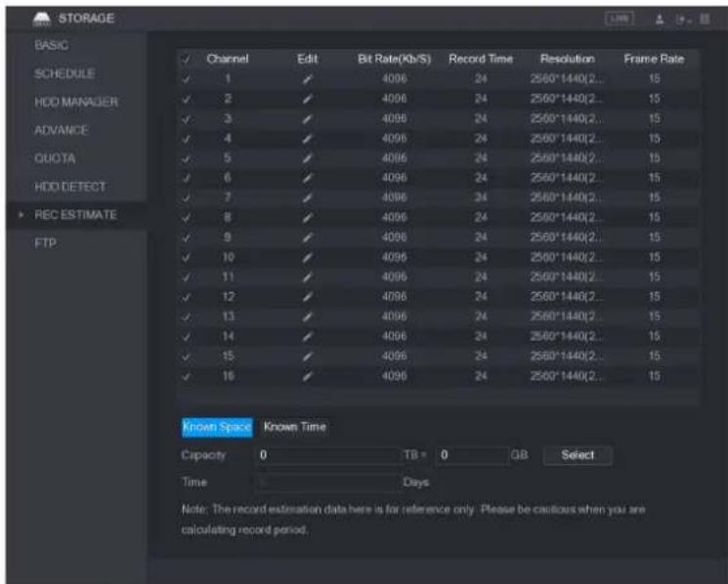Click channel 3 resolution 2560*1440
728x584 pixels.
(x=567, y=119)
